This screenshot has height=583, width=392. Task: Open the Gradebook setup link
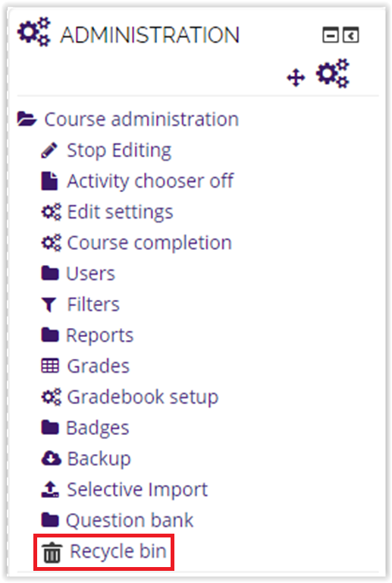click(143, 397)
